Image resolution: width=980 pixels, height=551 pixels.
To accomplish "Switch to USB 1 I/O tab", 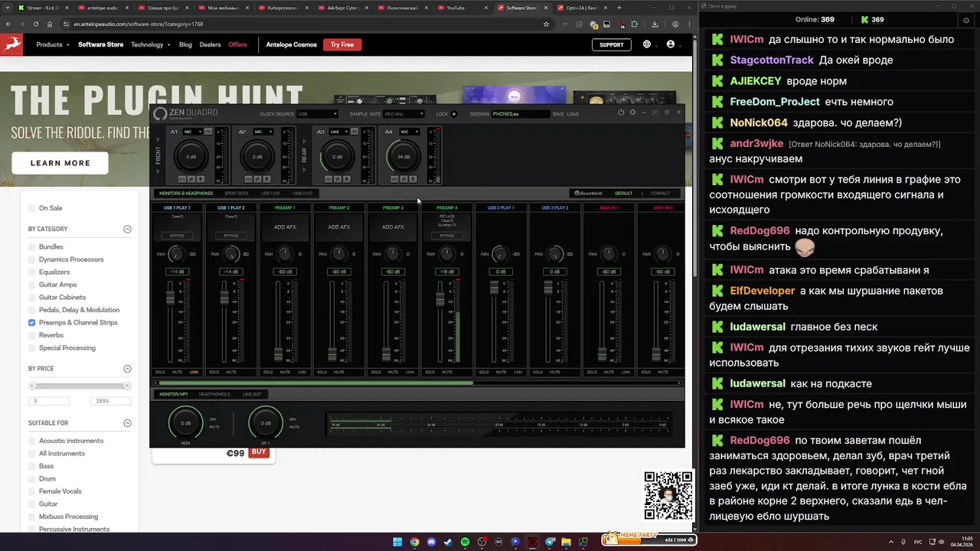I will (x=270, y=194).
